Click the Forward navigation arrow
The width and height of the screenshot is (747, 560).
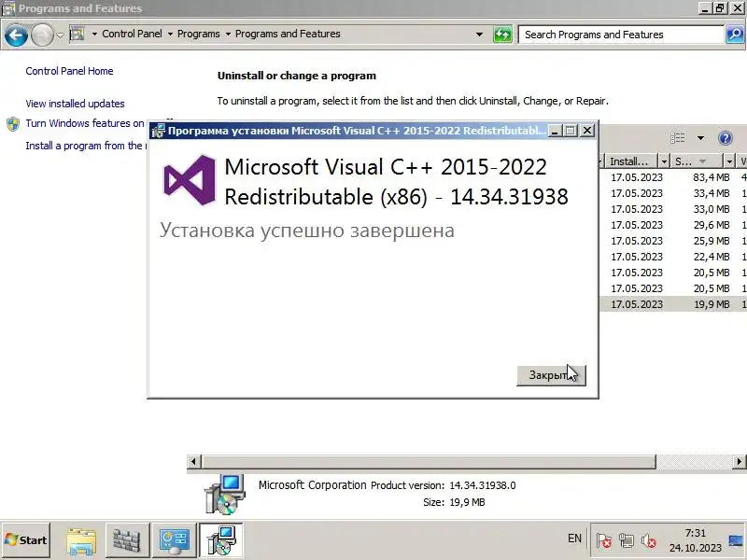click(x=42, y=35)
